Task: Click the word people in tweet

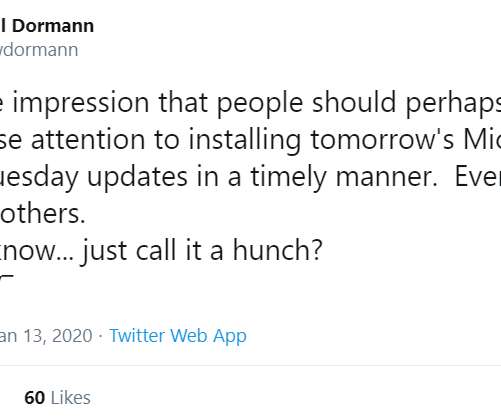Action: click(x=260, y=103)
